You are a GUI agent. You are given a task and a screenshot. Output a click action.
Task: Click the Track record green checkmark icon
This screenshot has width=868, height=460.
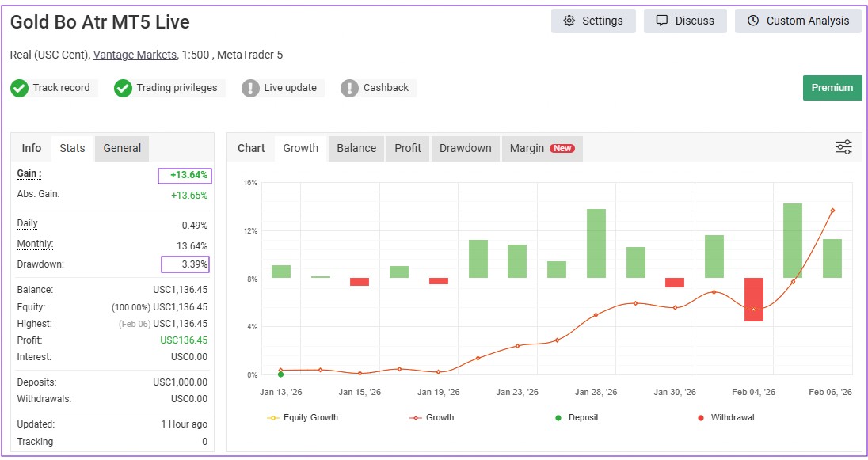[20, 88]
